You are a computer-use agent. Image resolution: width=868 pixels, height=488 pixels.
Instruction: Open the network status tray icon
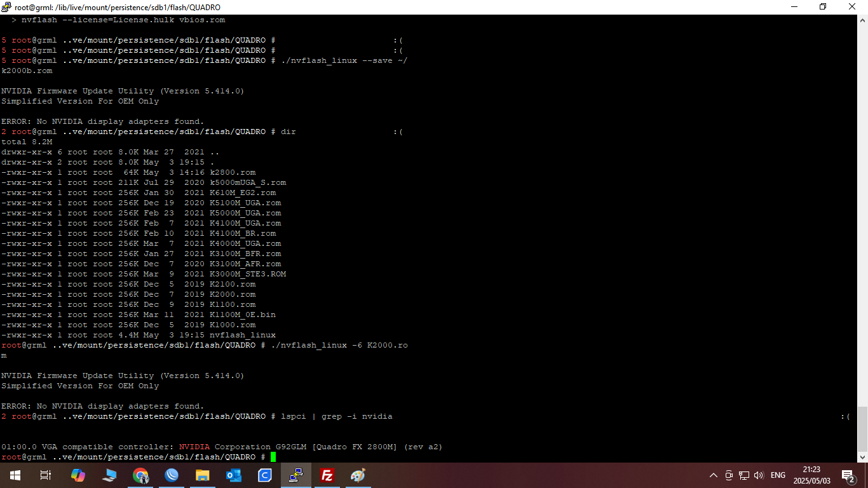click(743, 475)
